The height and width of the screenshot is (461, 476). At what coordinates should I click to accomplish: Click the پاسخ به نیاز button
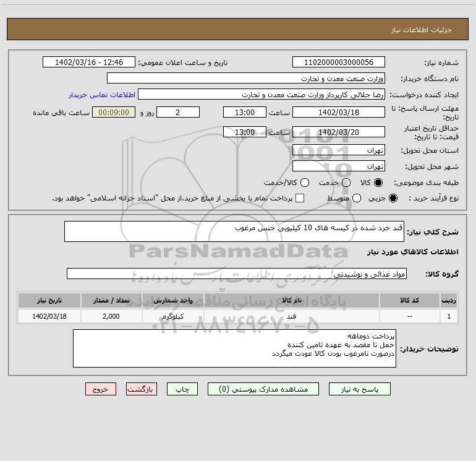coord(359,389)
